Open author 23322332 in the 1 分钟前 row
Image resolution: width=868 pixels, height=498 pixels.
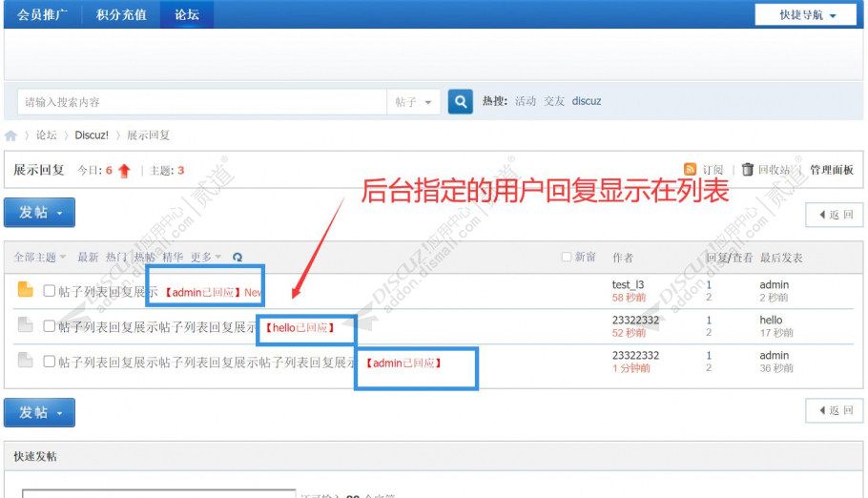click(635, 356)
